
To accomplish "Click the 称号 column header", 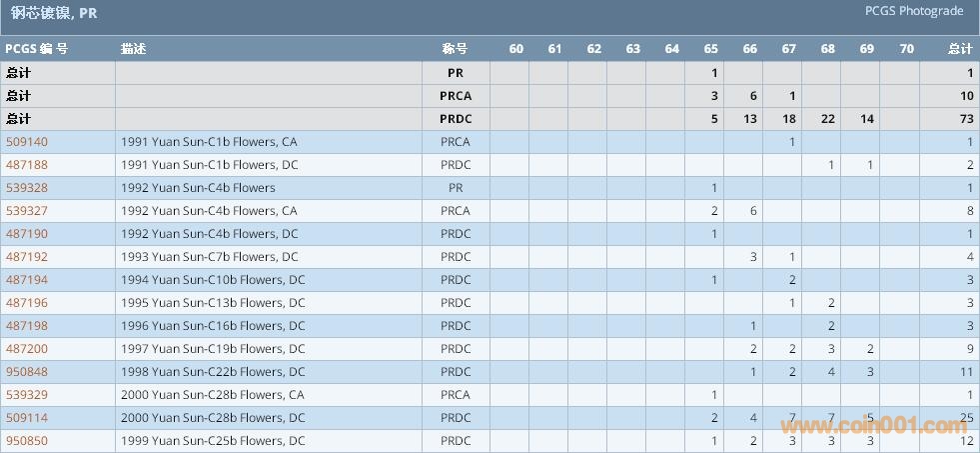I will point(455,49).
